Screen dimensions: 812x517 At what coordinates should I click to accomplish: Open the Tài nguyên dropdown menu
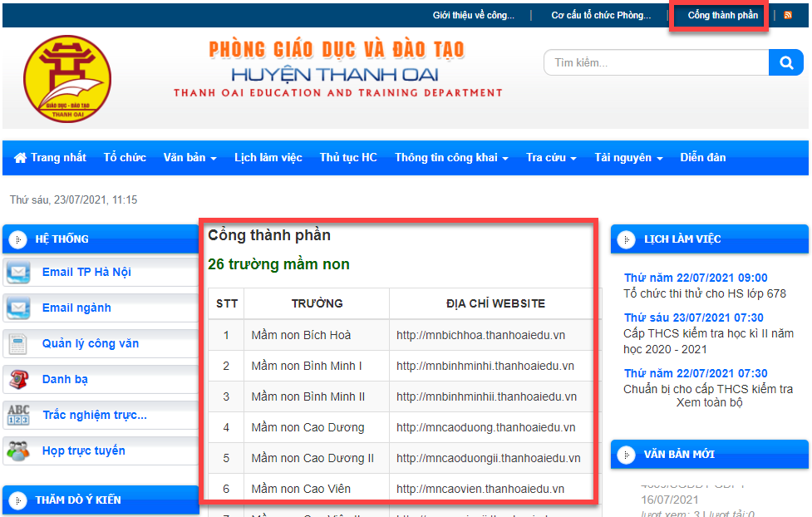pyautogui.click(x=628, y=157)
